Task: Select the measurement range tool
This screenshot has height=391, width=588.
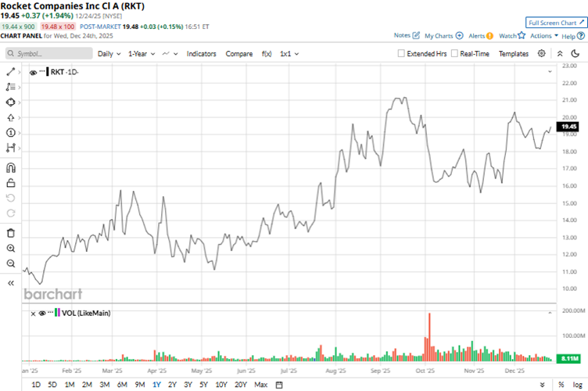Action: (10, 148)
